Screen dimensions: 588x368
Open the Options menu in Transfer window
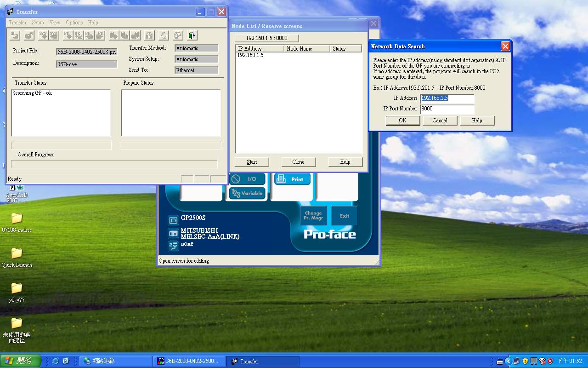(74, 23)
